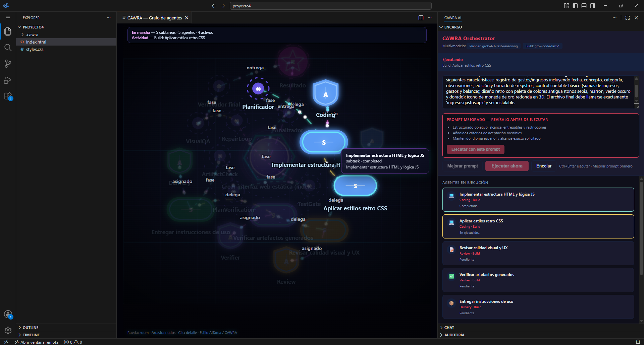The image size is (644, 345).
Task: Open the Revisar calidad visual y UX card
Action: [538, 253]
